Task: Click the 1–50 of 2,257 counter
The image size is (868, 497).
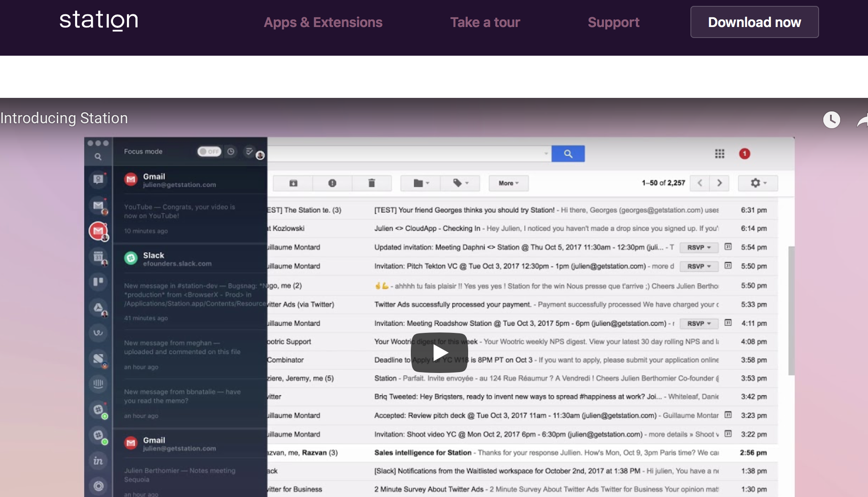Action: 663,183
